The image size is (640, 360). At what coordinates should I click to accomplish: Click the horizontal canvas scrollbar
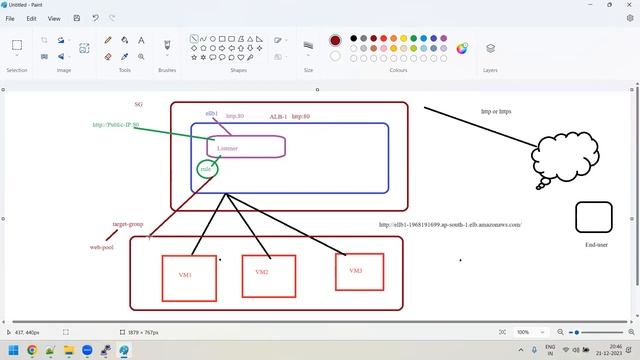[x=320, y=322]
